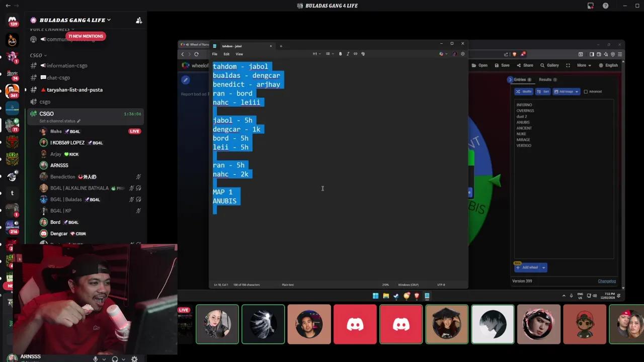Click the muted mic icon on BG4L | KP row
Viewport: 644px width, 362px height.
(138, 211)
